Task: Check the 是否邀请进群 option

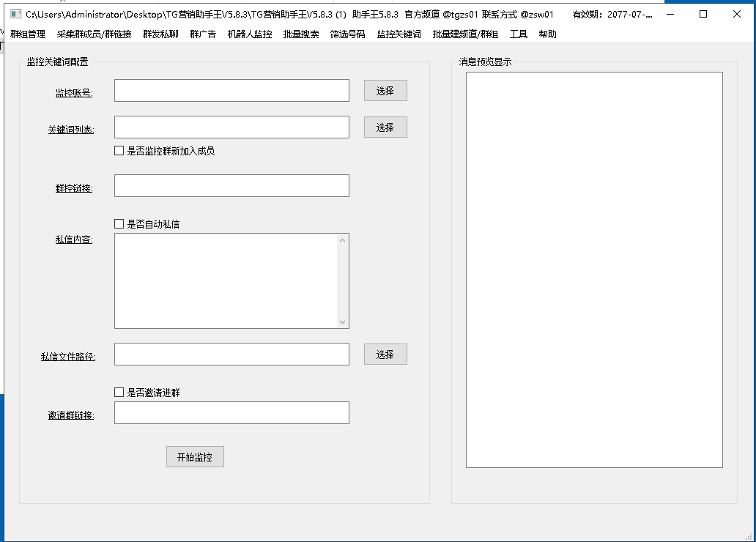Action: click(119, 393)
